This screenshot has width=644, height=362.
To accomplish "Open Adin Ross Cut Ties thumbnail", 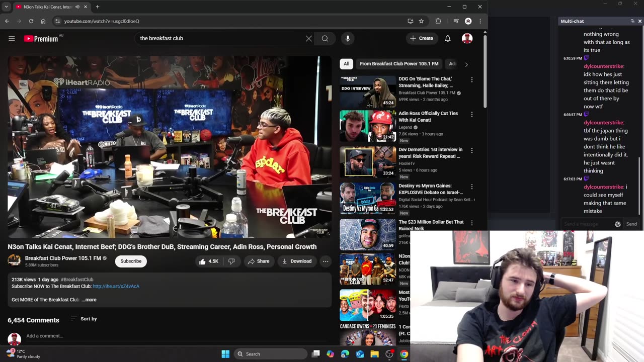I will coord(368,126).
